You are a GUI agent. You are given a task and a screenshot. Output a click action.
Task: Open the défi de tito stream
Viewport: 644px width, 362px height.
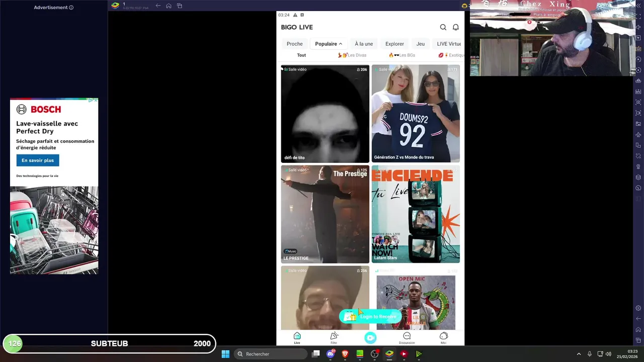[x=325, y=114]
